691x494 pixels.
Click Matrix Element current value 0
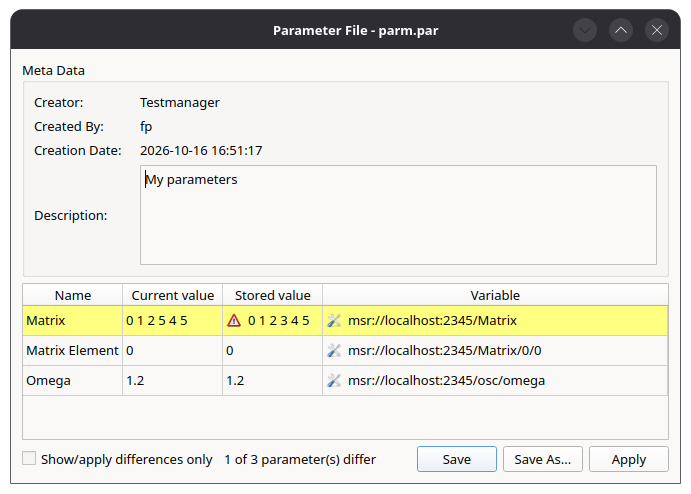[x=173, y=350]
